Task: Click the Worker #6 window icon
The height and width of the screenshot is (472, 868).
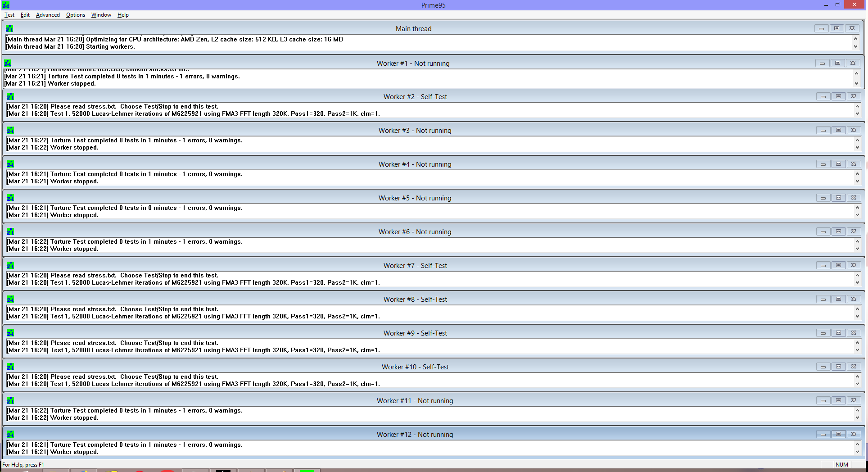Action: 10,231
